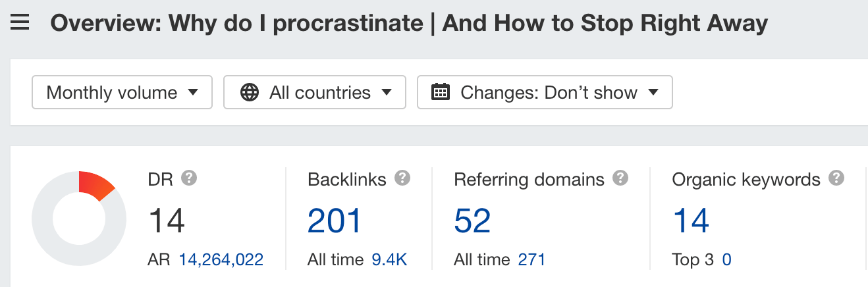Open the 201 backlinks count link
Viewport: 868px width, 287px height.
(x=335, y=221)
